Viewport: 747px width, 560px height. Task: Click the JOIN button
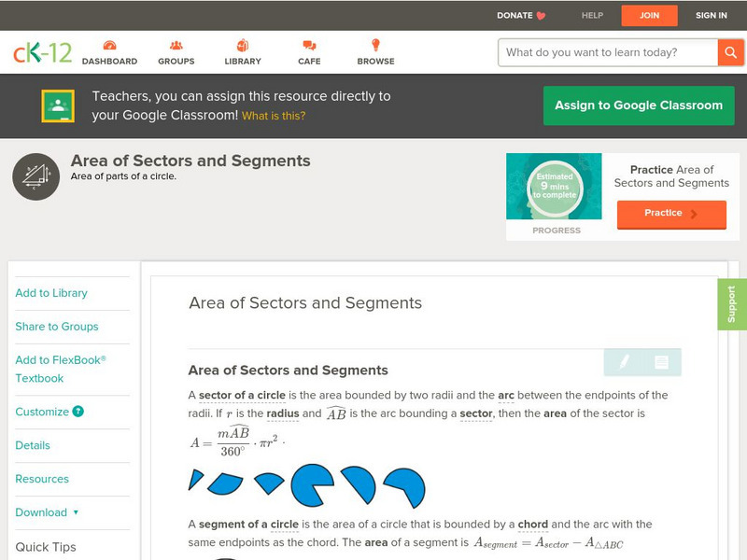tap(649, 15)
